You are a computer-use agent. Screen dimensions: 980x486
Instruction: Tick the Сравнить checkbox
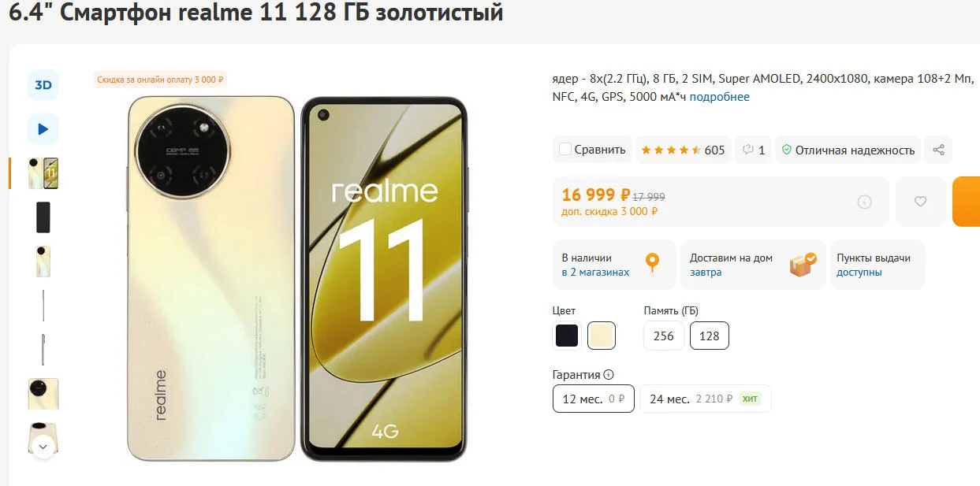565,149
